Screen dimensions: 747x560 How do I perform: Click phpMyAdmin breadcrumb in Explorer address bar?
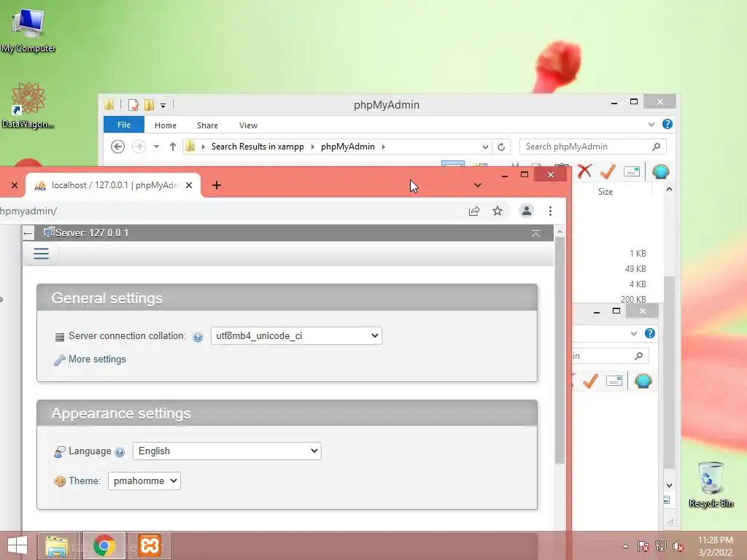(348, 147)
